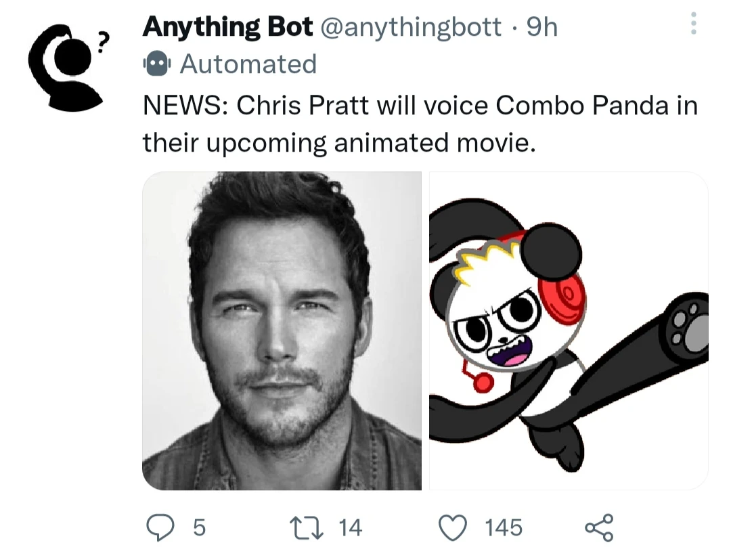Click the dot separator after the handle
The width and height of the screenshot is (731, 560).
tap(514, 27)
